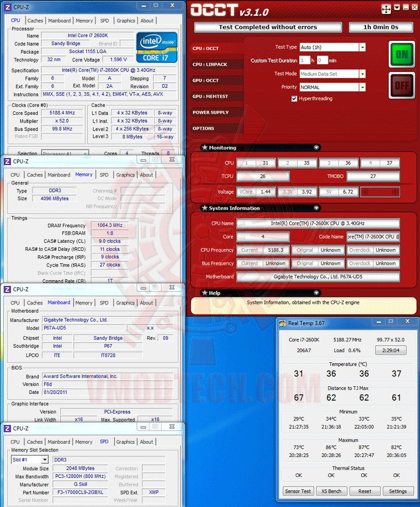This screenshot has width=420, height=507.
Task: Collapse the System Information section arrow
Action: [x=316, y=208]
